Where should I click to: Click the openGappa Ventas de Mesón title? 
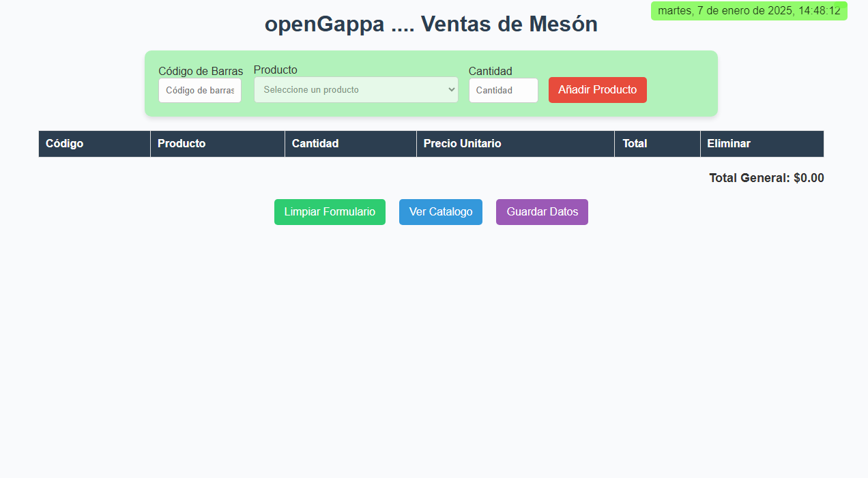point(431,23)
